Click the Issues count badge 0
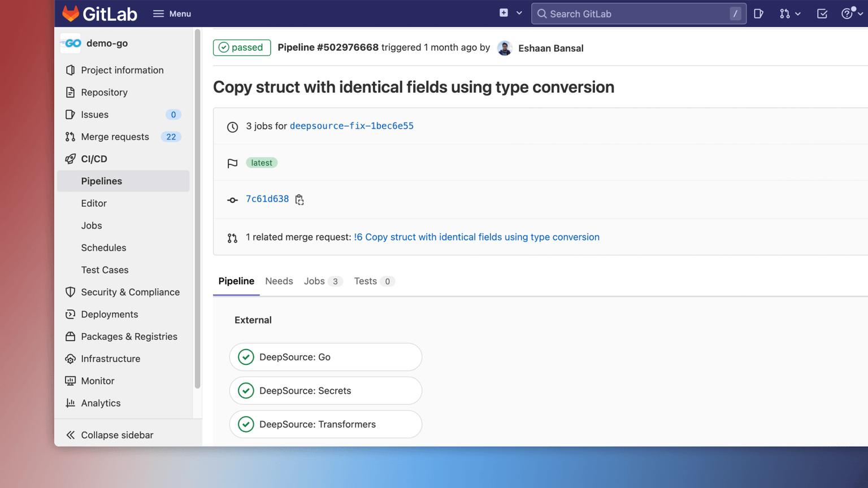The width and height of the screenshot is (868, 488). tap(173, 115)
